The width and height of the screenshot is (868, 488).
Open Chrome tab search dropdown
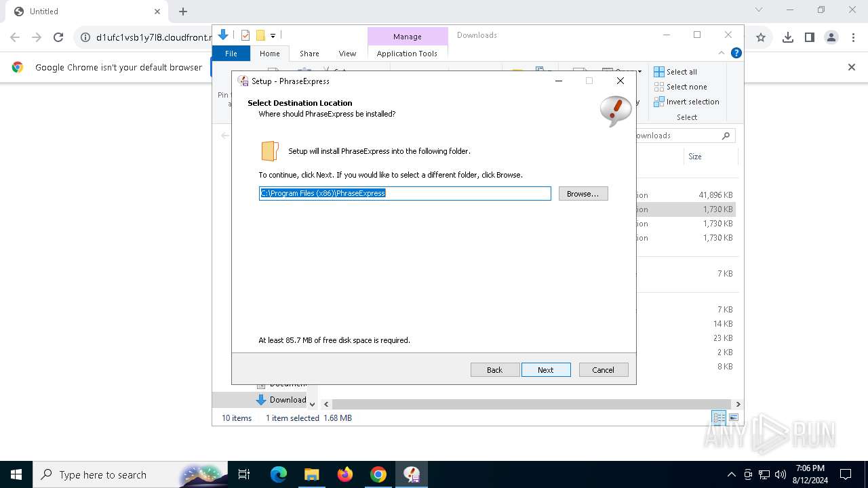pyautogui.click(x=759, y=10)
